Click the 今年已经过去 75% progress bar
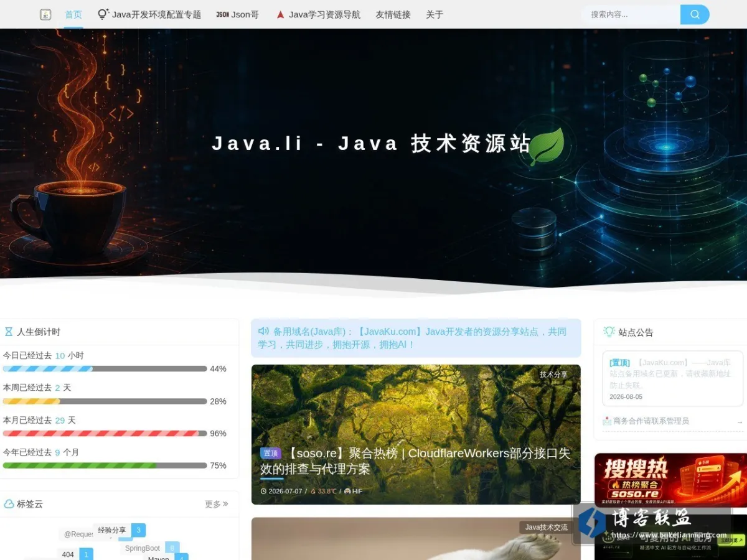The height and width of the screenshot is (560, 747). (105, 465)
